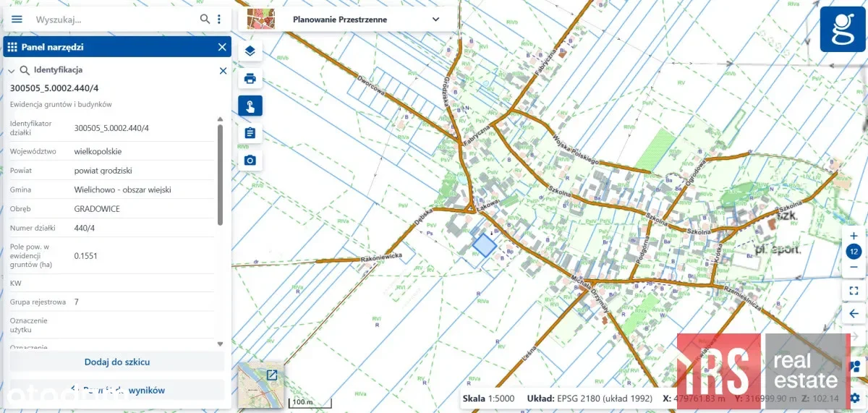The image size is (868, 413).
Task: Collapse the Identyfikacja section chevron
Action: (x=12, y=71)
